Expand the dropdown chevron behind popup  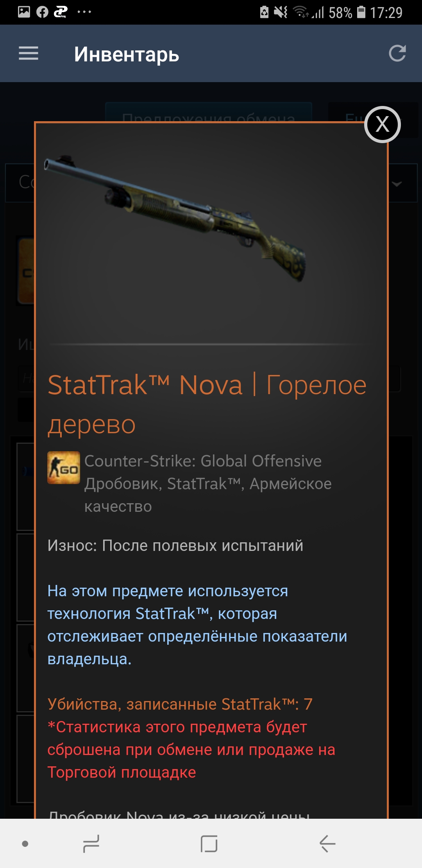397,184
